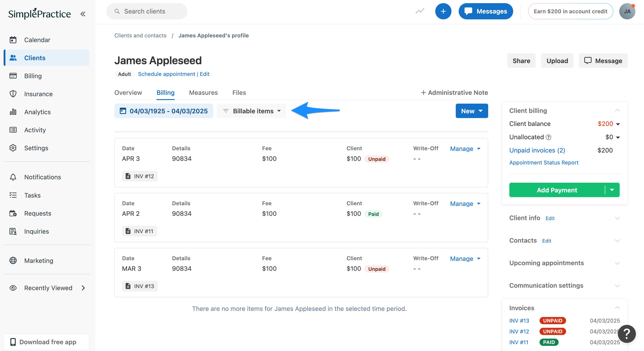The image size is (644, 351).
Task: Switch to the Measures tab
Action: (x=203, y=93)
